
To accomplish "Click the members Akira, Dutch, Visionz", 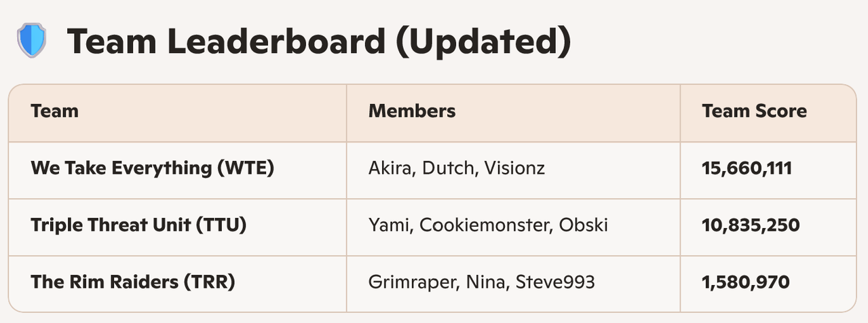I will [456, 168].
